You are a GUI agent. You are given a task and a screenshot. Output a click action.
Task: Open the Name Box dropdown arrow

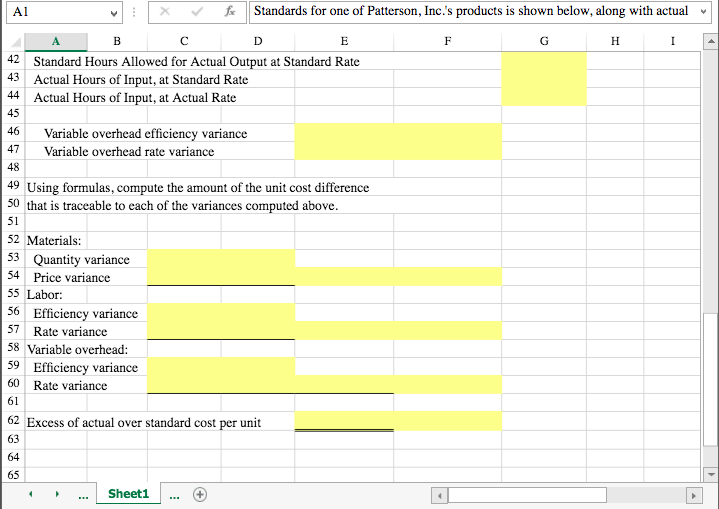pyautogui.click(x=114, y=13)
